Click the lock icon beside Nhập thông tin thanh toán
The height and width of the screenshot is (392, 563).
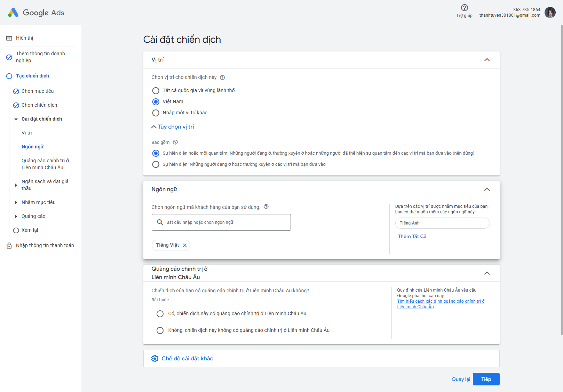point(9,246)
